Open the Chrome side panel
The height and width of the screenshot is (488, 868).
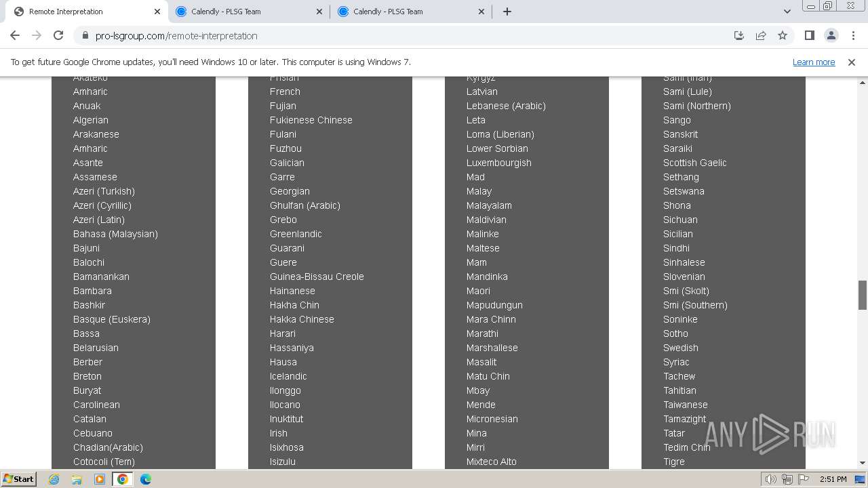pyautogui.click(x=809, y=36)
